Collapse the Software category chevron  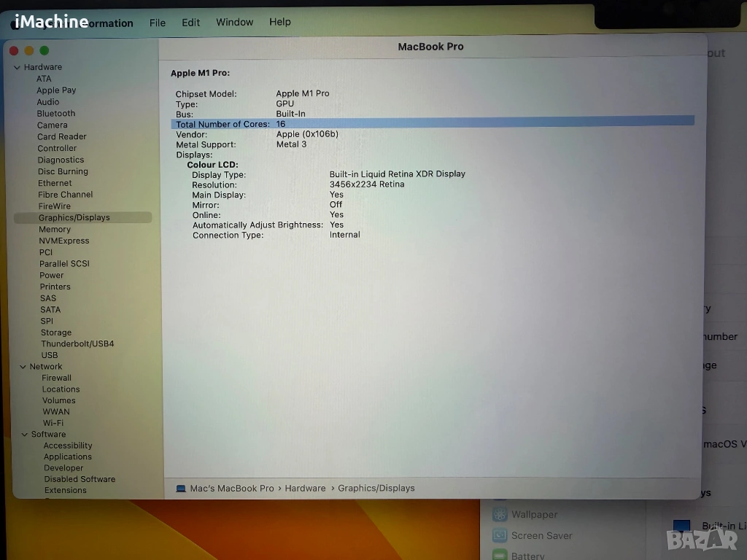click(x=24, y=435)
